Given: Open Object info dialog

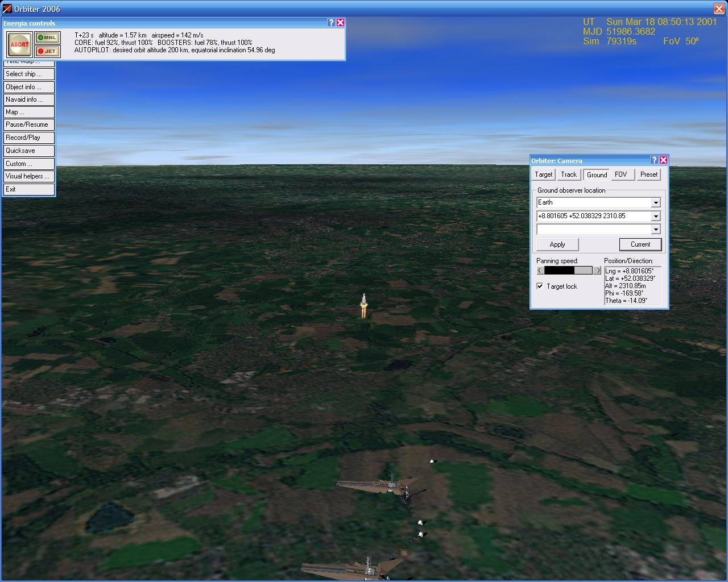Looking at the screenshot, I should click(29, 87).
